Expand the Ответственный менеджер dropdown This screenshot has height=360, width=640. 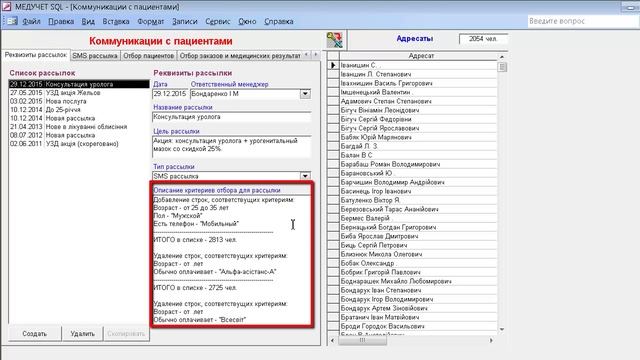pos(305,94)
